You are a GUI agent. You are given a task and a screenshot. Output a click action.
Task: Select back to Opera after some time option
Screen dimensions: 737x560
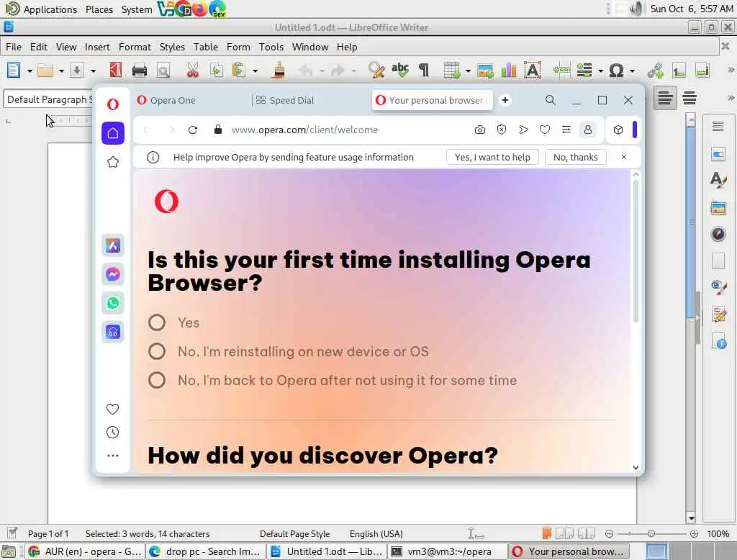tap(156, 380)
